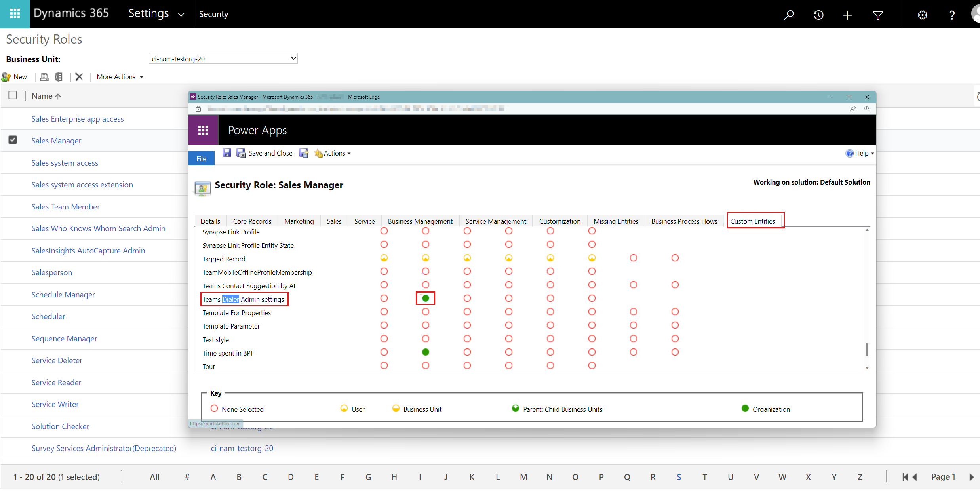Show All records filter
The image size is (980, 491).
point(154,477)
